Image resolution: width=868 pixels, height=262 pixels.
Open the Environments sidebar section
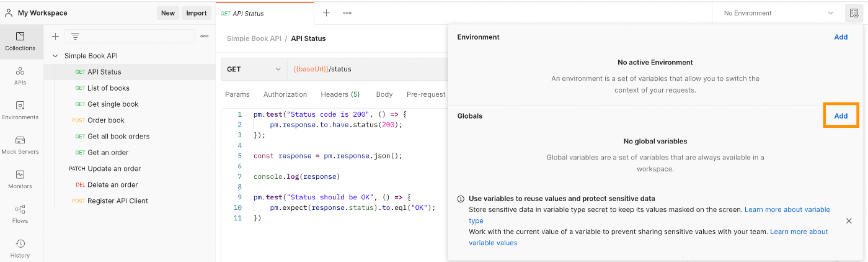[20, 111]
